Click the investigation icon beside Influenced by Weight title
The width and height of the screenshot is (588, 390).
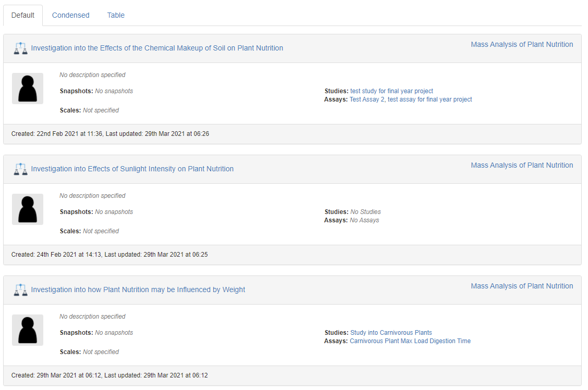click(x=20, y=290)
